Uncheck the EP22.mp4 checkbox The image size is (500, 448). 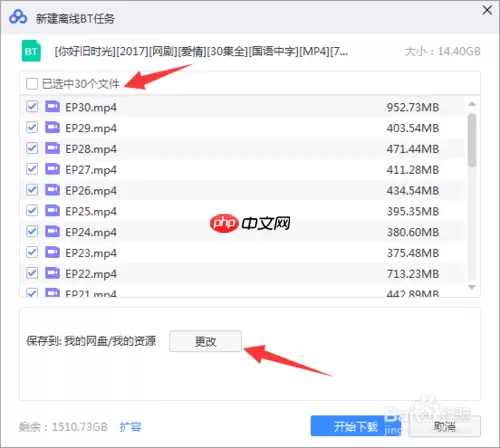(x=32, y=273)
